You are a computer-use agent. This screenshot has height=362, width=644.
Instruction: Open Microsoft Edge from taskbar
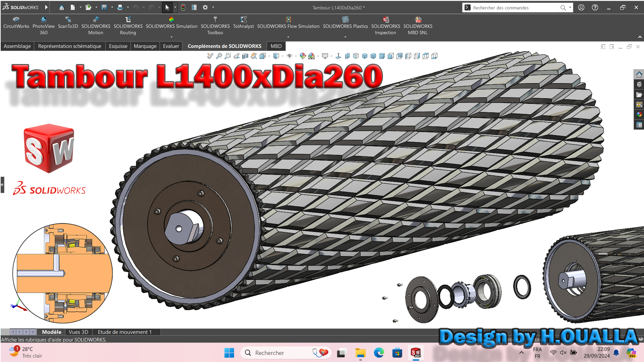pyautogui.click(x=379, y=353)
